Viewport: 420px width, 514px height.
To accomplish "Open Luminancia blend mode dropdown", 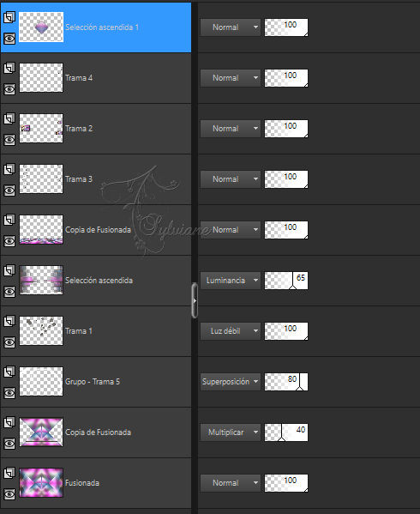I will coord(230,281).
